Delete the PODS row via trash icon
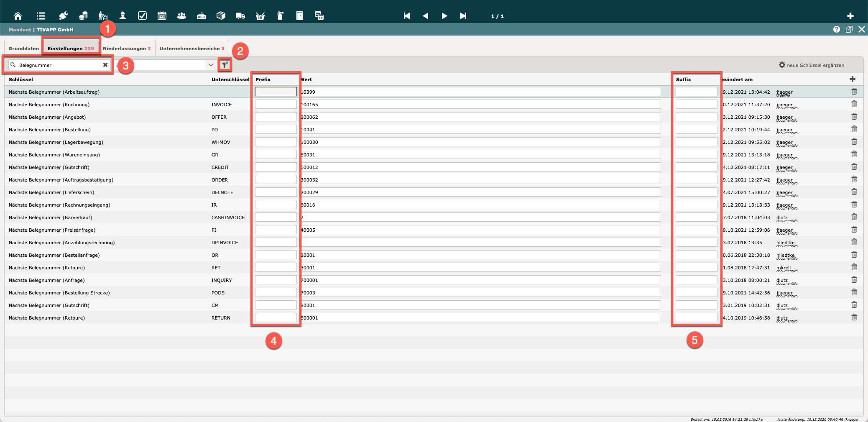 point(854,292)
